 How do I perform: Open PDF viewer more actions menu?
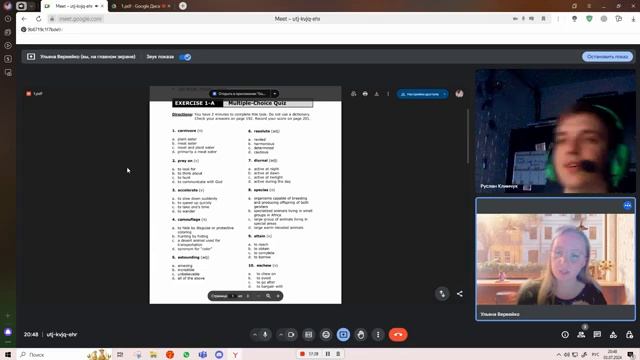[x=388, y=94]
